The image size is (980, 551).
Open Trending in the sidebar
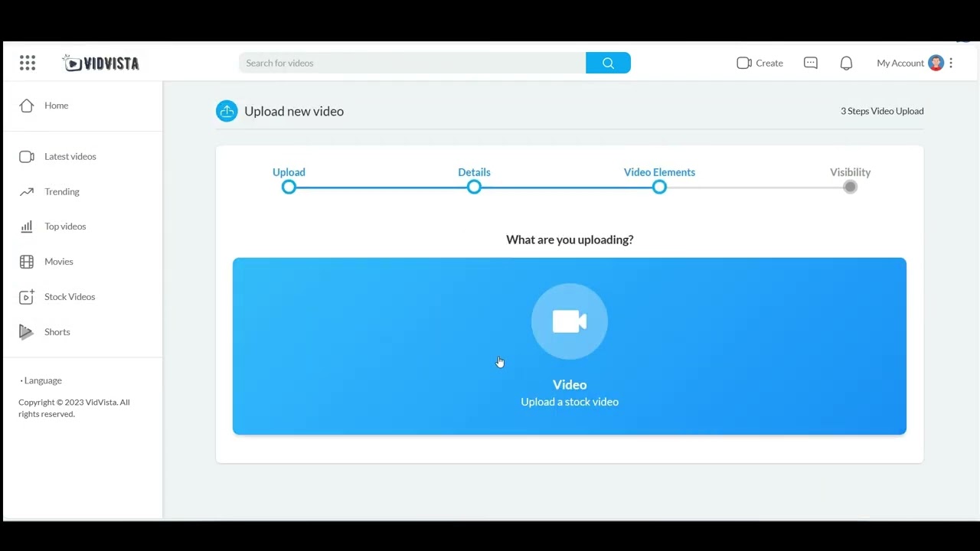point(62,191)
